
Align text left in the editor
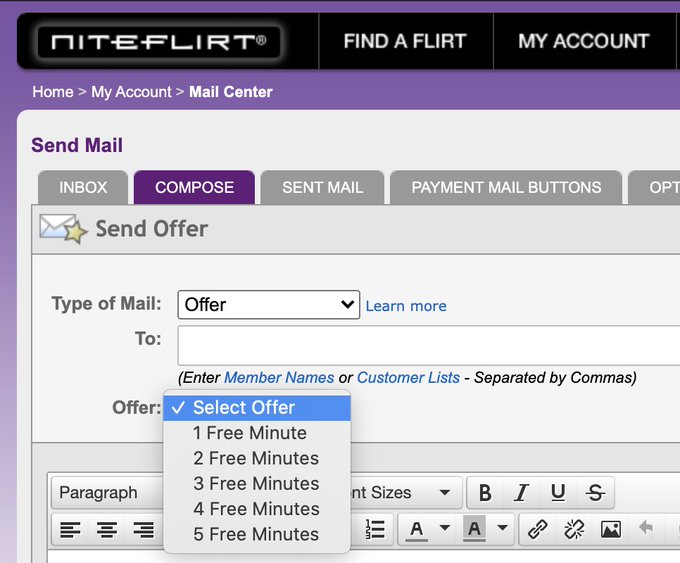pyautogui.click(x=70, y=530)
